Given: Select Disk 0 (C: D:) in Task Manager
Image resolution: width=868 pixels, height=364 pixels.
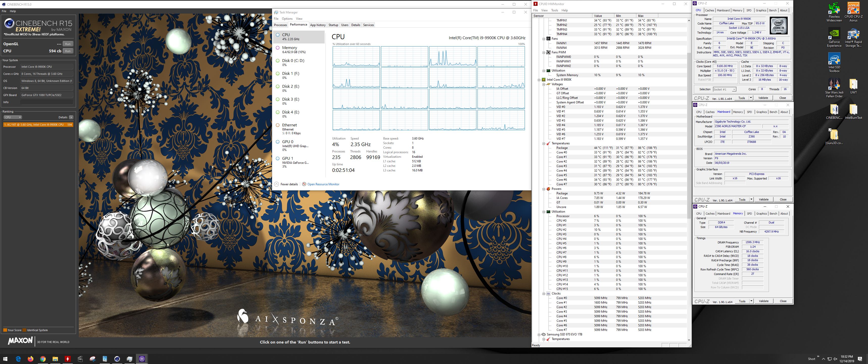Looking at the screenshot, I should (x=299, y=62).
